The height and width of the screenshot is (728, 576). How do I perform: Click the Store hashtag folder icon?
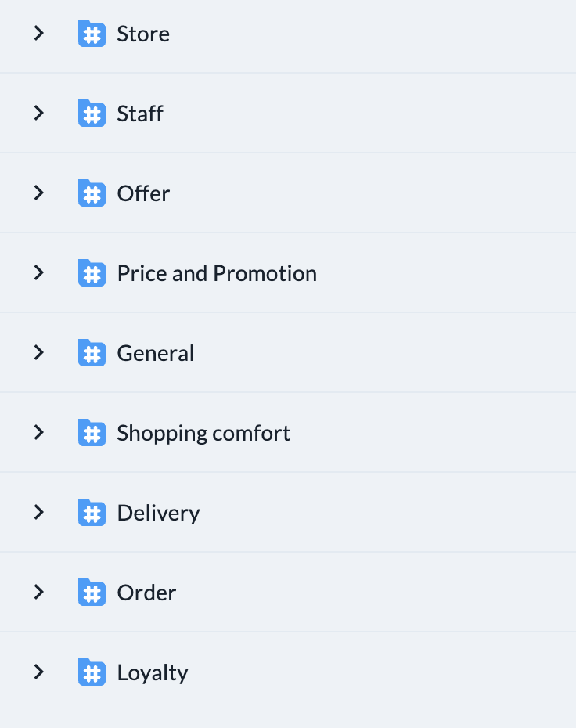pyautogui.click(x=92, y=34)
